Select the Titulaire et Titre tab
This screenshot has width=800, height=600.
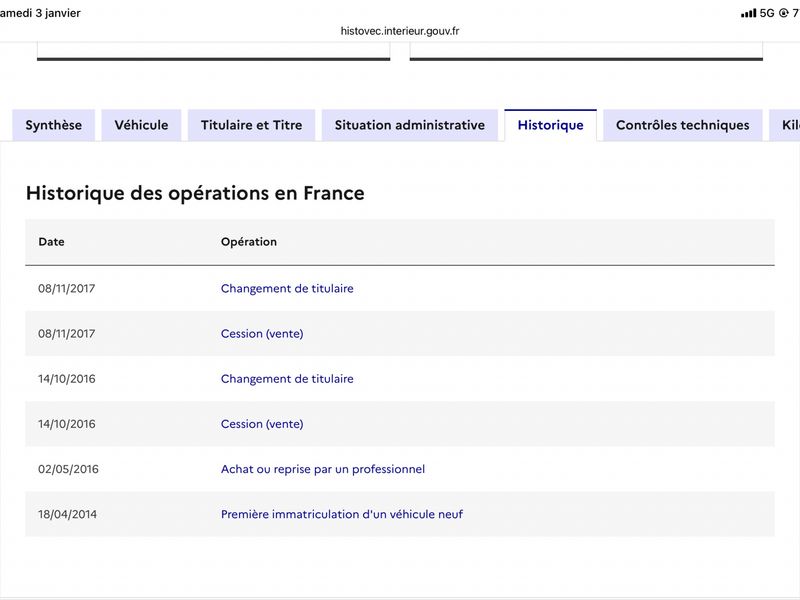(252, 125)
